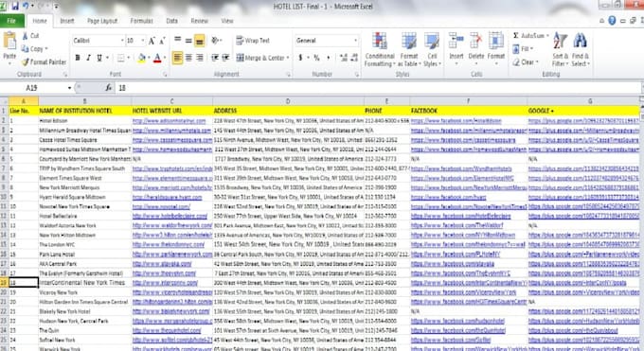This screenshot has width=644, height=351.
Task: Open the General number format dropdown
Action: coord(355,41)
